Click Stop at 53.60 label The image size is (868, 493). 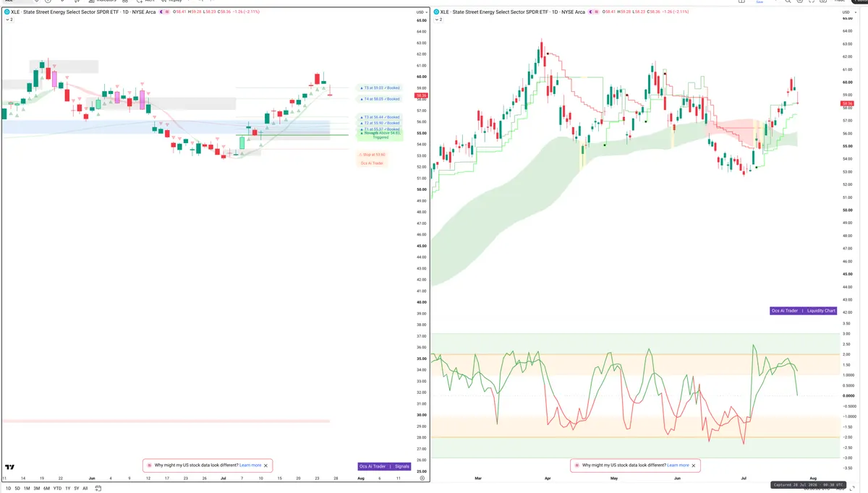[373, 155]
